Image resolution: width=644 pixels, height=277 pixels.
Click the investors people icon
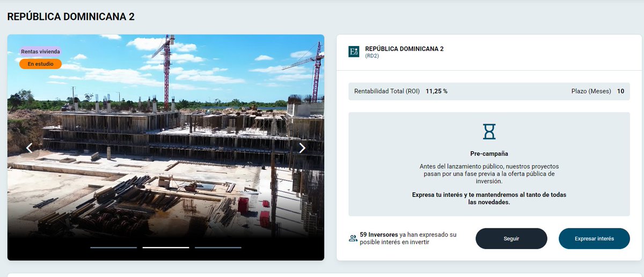click(x=353, y=238)
